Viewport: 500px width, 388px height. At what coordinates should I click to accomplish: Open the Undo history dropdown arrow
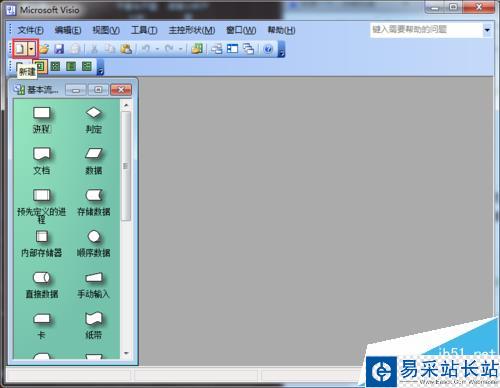(x=156, y=49)
